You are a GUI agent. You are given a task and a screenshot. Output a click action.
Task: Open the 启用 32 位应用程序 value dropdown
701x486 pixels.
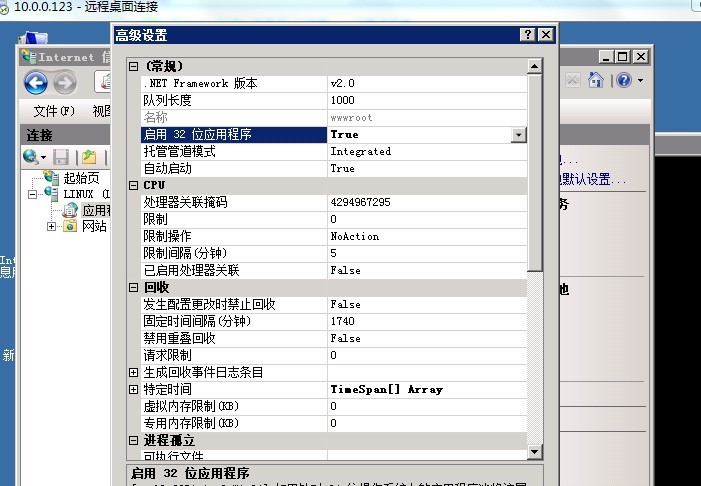click(x=519, y=135)
